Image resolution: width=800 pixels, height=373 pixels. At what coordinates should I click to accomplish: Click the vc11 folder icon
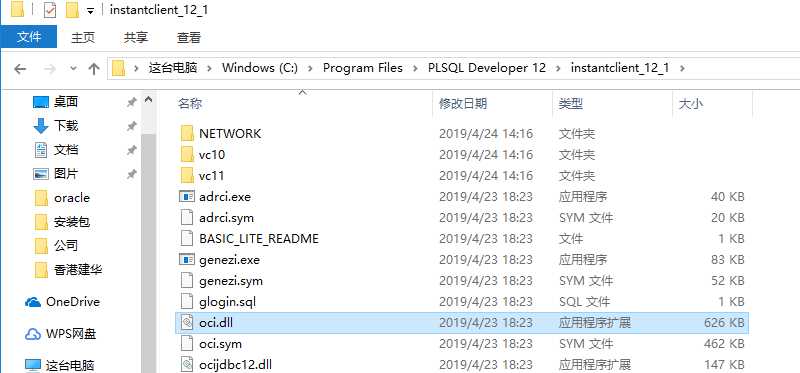click(187, 176)
